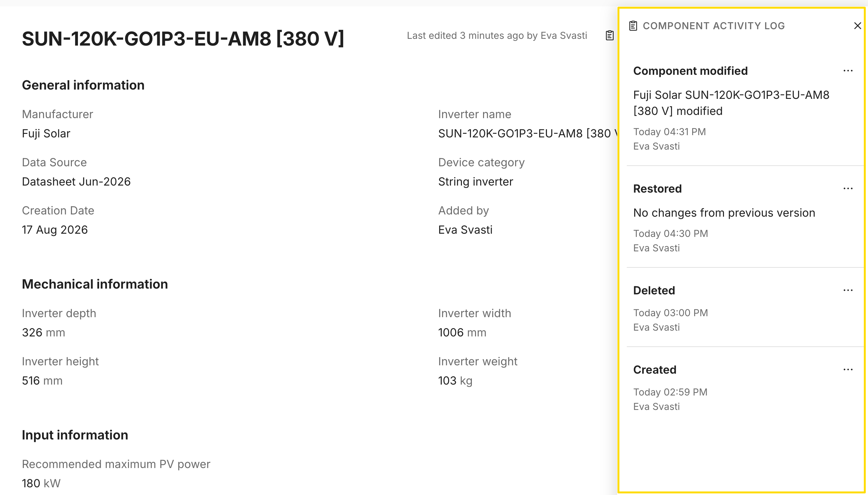The width and height of the screenshot is (868, 495).
Task: Click Eva Svasti under the 04:31 PM entry
Action: pos(656,146)
